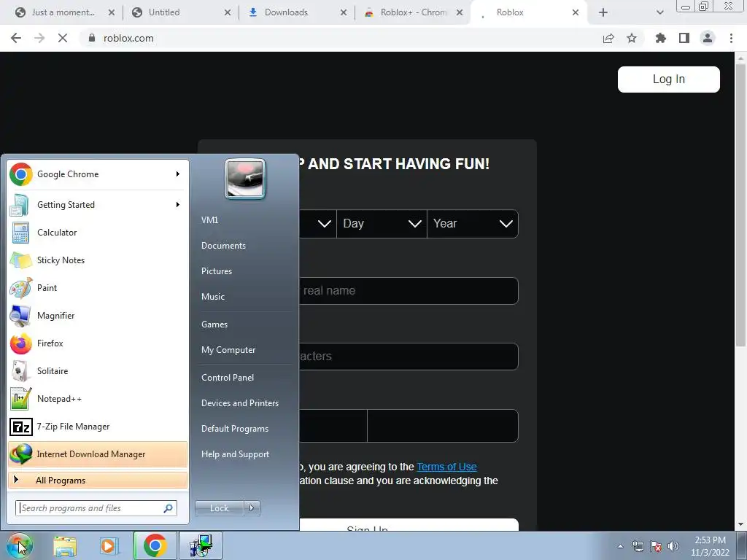Screen dimensions: 747x560
Task: Click the Roblox Log In button
Action: click(x=668, y=79)
